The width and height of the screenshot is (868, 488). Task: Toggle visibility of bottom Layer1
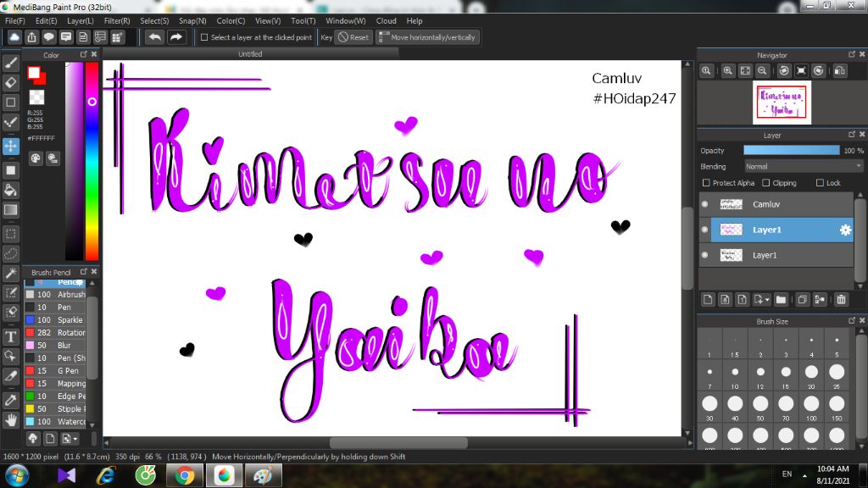pos(704,255)
